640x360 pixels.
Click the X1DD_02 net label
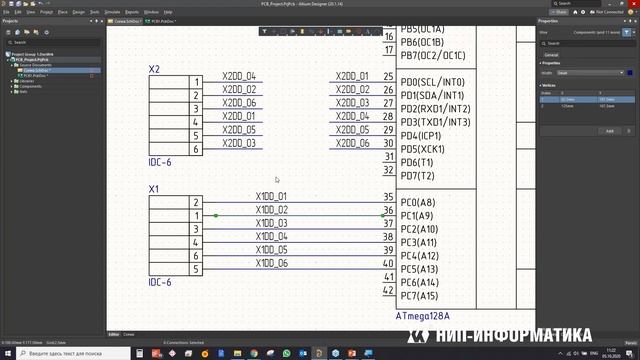pos(271,210)
